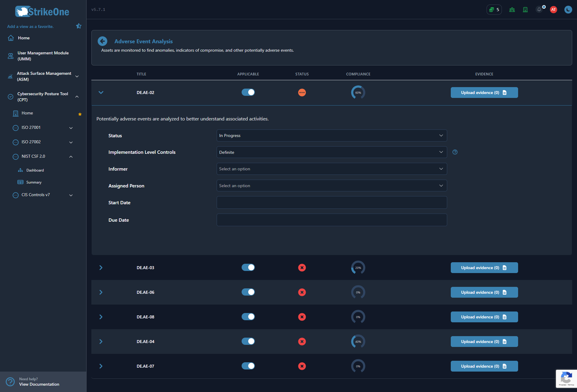View Documentation link
This screenshot has height=392, width=577.
(x=39, y=384)
